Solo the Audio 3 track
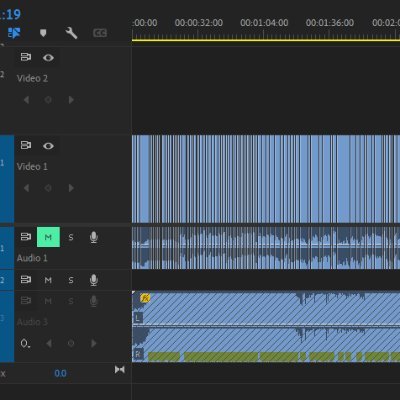The height and width of the screenshot is (400, 400). point(71,301)
